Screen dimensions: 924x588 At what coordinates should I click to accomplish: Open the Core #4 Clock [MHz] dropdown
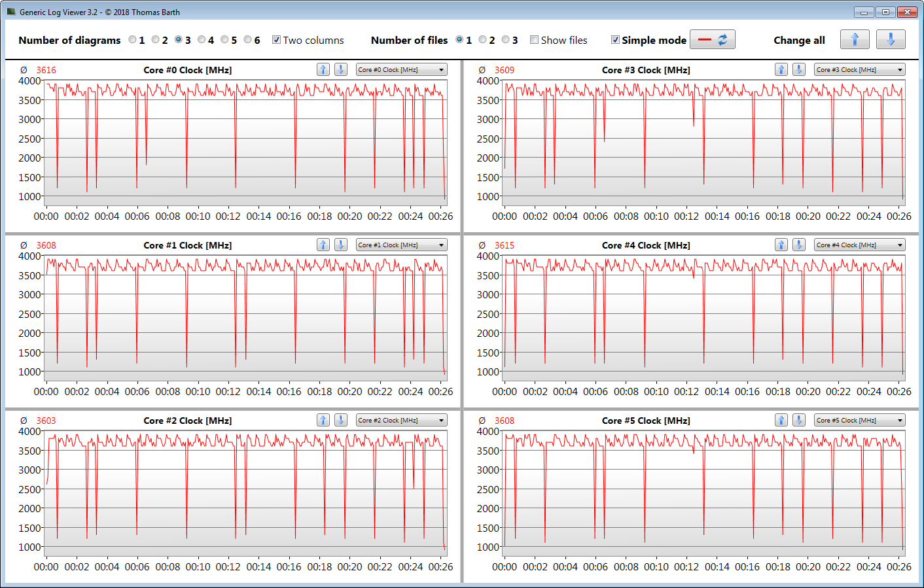pyautogui.click(x=860, y=245)
